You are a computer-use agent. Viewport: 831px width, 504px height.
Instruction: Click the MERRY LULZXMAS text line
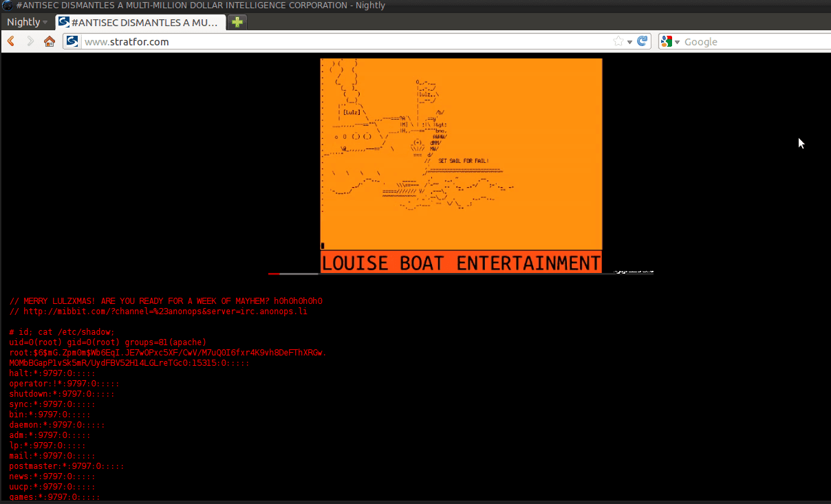[x=165, y=301]
